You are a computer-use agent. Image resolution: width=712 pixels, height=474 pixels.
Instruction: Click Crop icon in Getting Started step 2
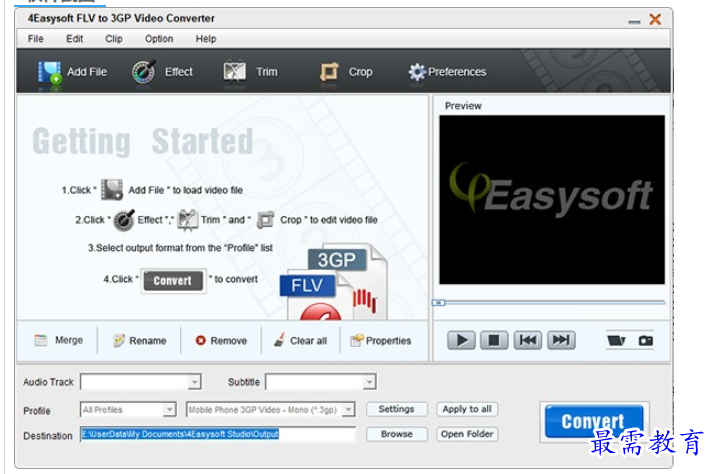point(266,220)
